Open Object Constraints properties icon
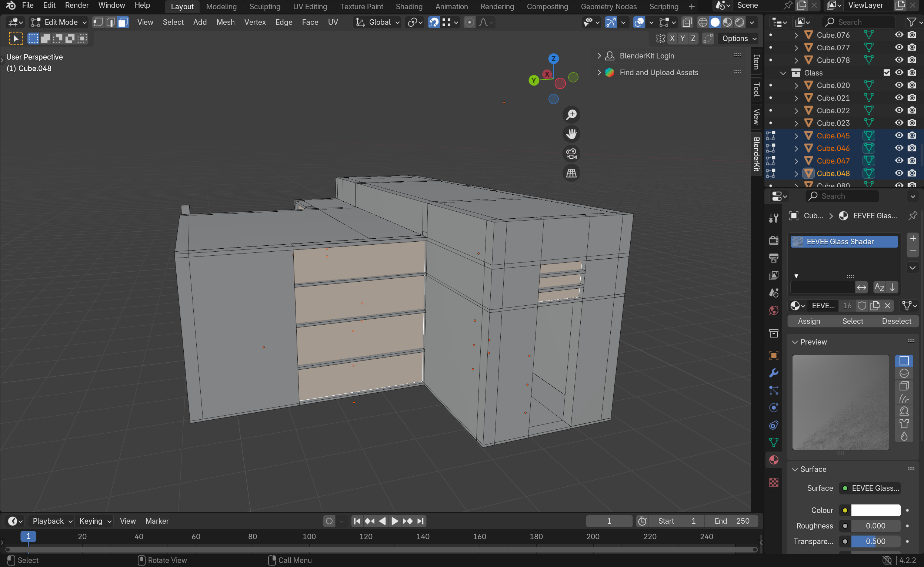Screen dimensions: 924x567 774,425
